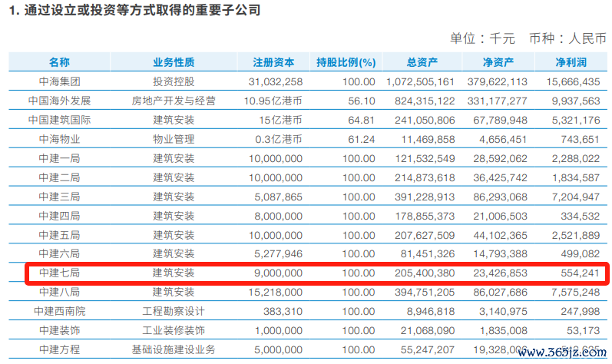612x364 pixels.
Task: Click total assets 205,400,380
Action: pos(425,273)
